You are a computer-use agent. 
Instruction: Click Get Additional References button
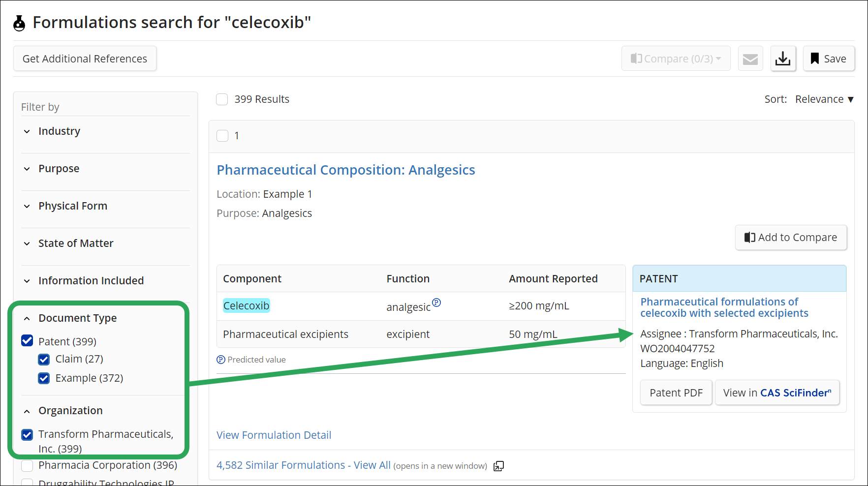(x=85, y=59)
